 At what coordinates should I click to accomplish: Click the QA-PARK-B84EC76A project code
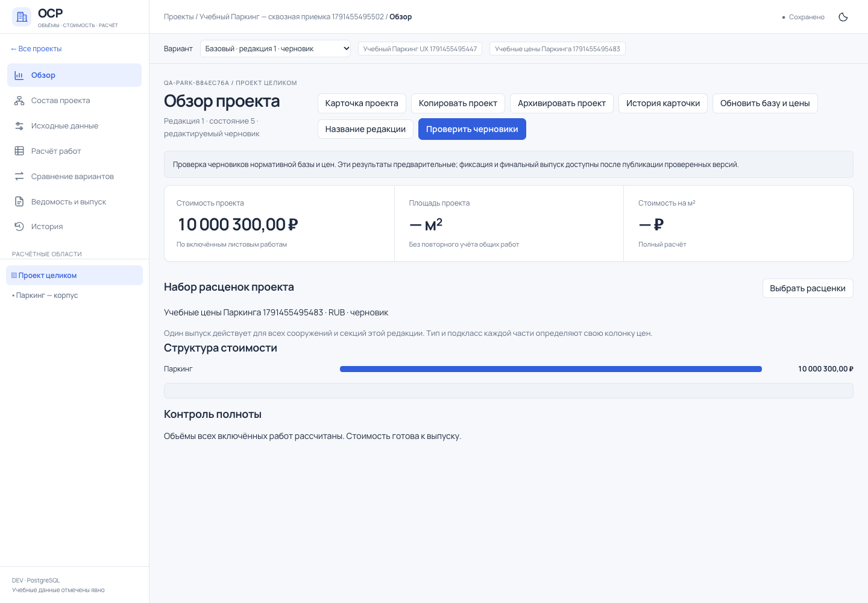coord(197,83)
